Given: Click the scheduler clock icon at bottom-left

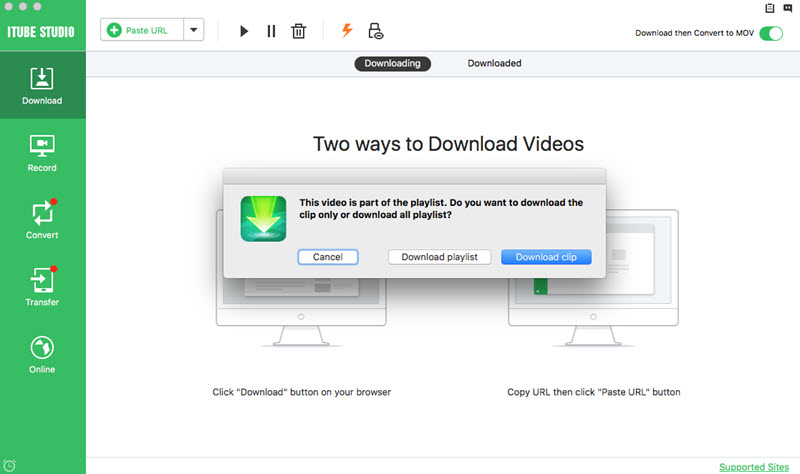Looking at the screenshot, I should (9, 465).
